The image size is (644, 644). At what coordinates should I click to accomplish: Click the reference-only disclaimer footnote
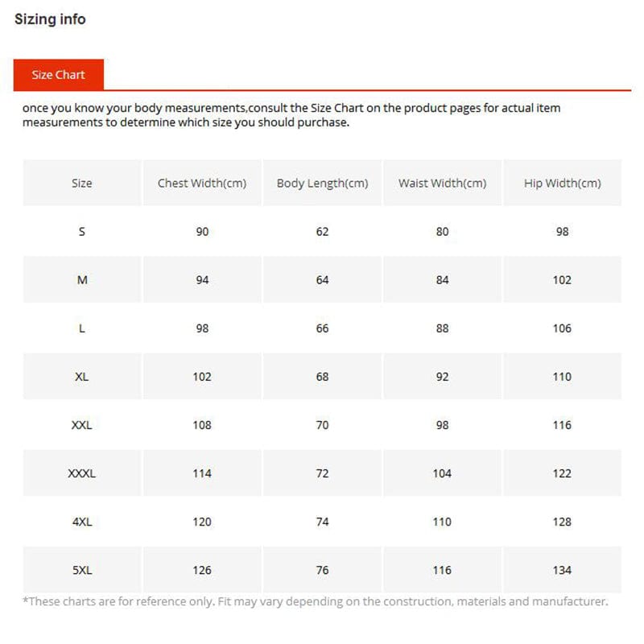[315, 601]
